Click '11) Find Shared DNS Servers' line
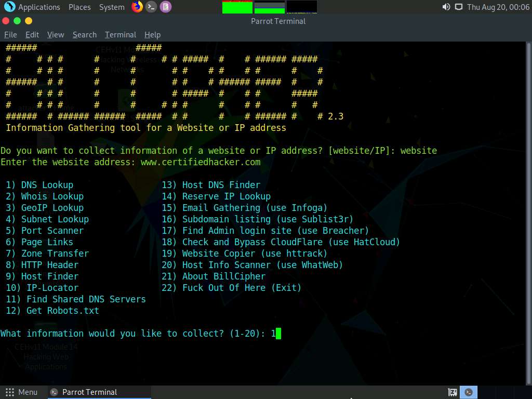 click(76, 299)
